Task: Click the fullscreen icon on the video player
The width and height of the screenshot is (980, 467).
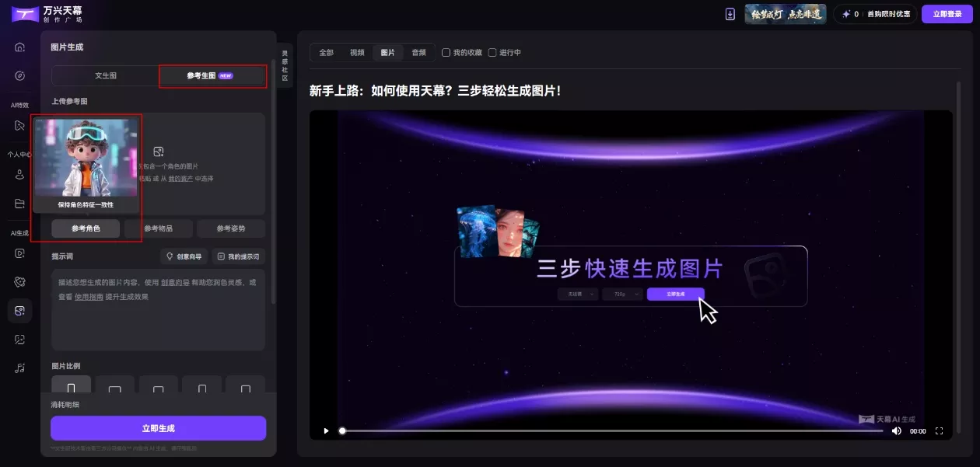Action: tap(939, 430)
